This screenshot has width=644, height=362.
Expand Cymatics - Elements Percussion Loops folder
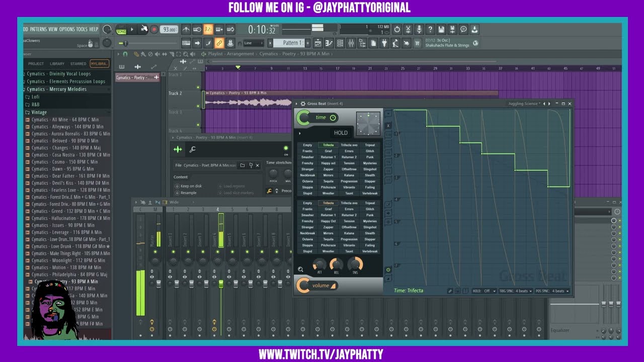tap(66, 81)
